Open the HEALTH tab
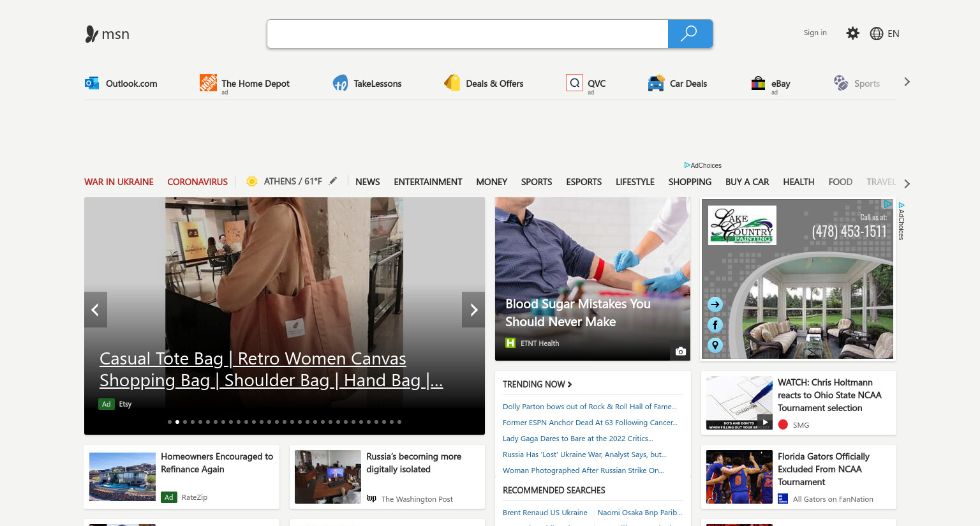980x526 pixels. click(798, 182)
